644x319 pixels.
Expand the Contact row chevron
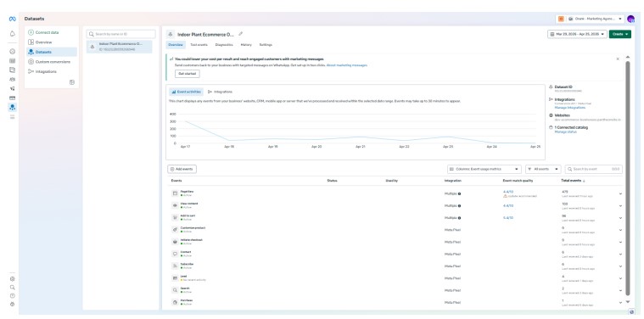click(620, 255)
